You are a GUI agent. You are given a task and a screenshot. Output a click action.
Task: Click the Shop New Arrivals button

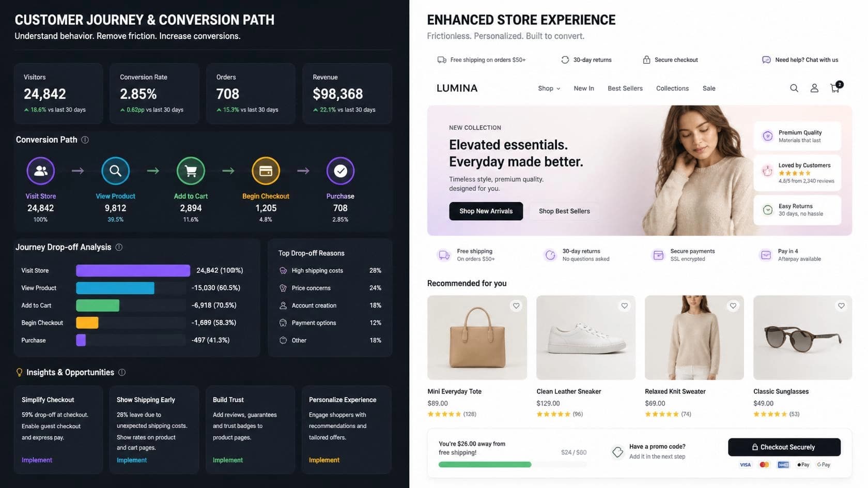point(486,211)
